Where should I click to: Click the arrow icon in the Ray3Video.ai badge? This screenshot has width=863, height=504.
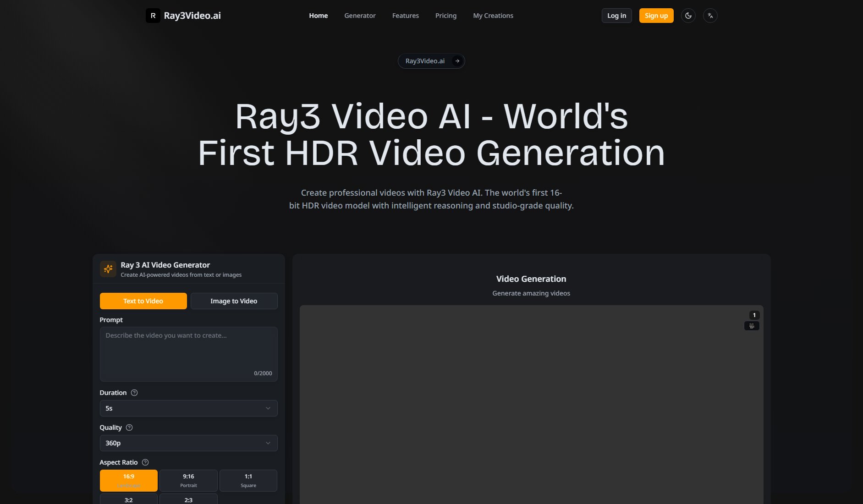click(457, 61)
